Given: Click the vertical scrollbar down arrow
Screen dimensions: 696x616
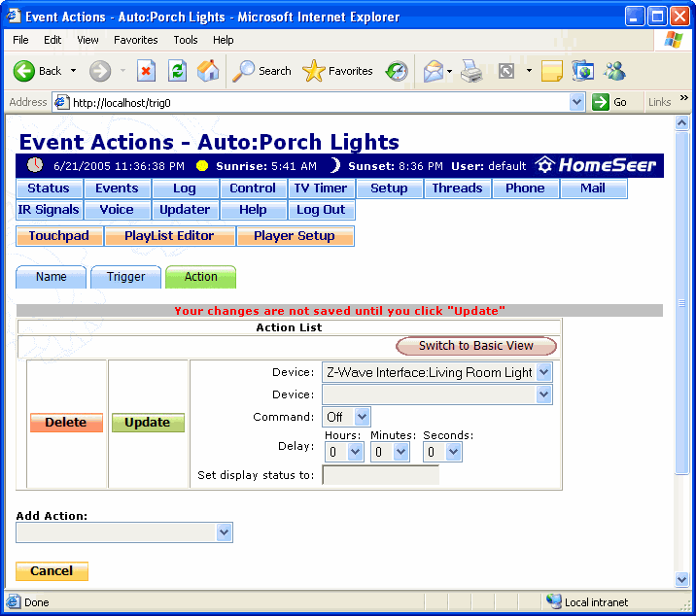Looking at the screenshot, I should click(681, 579).
